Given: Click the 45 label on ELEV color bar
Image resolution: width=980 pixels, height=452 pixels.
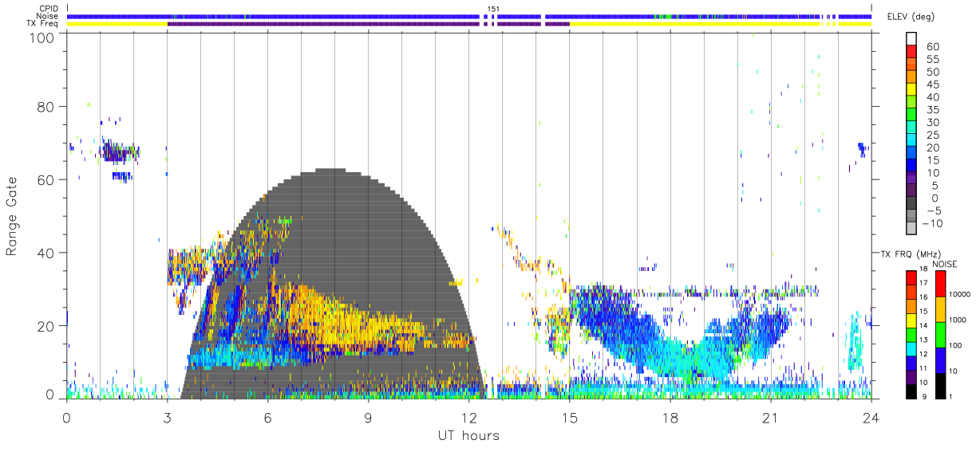Looking at the screenshot, I should point(931,85).
